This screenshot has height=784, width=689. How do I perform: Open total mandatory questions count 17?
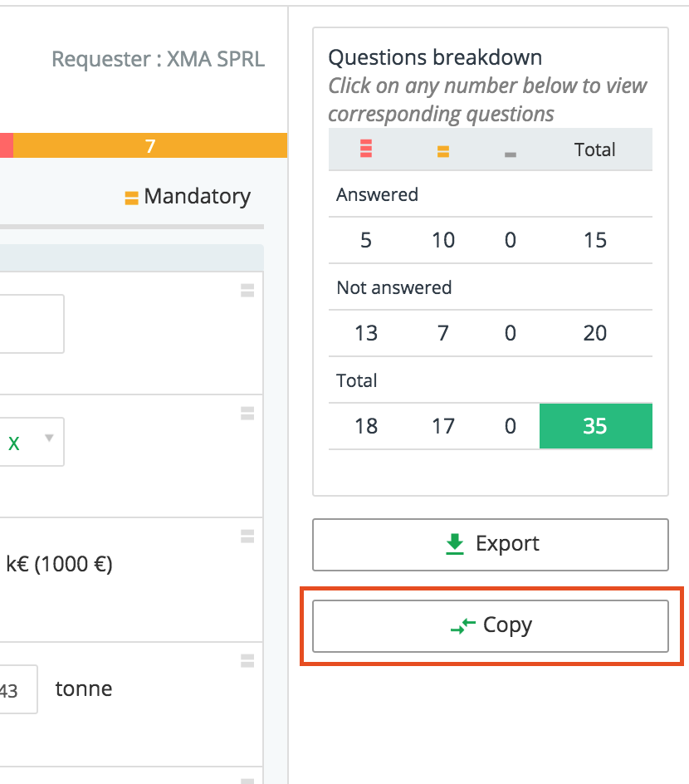tap(443, 426)
